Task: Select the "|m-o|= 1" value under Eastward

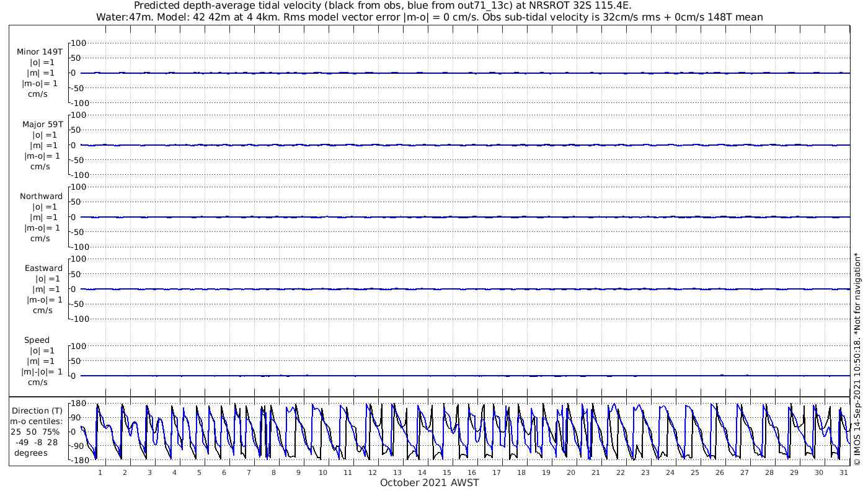Action: pos(44,299)
